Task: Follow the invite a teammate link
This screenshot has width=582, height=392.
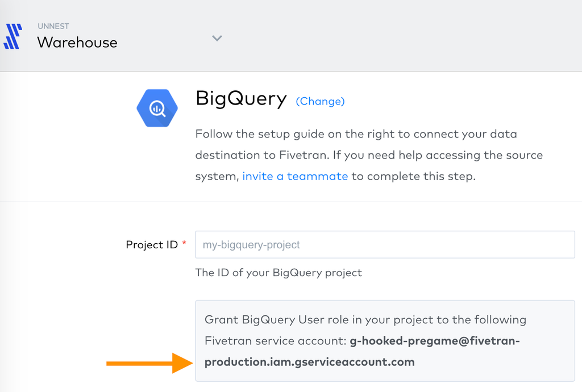Action: click(295, 176)
